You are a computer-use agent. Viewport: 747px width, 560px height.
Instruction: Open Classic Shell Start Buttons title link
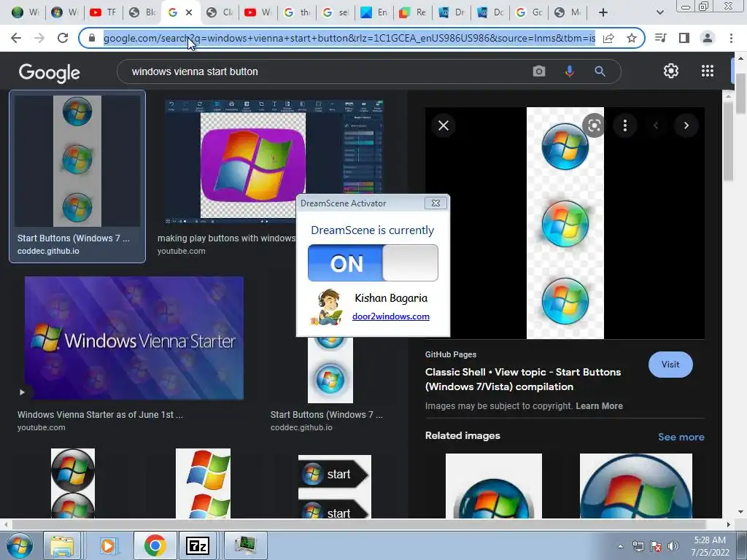[522, 379]
